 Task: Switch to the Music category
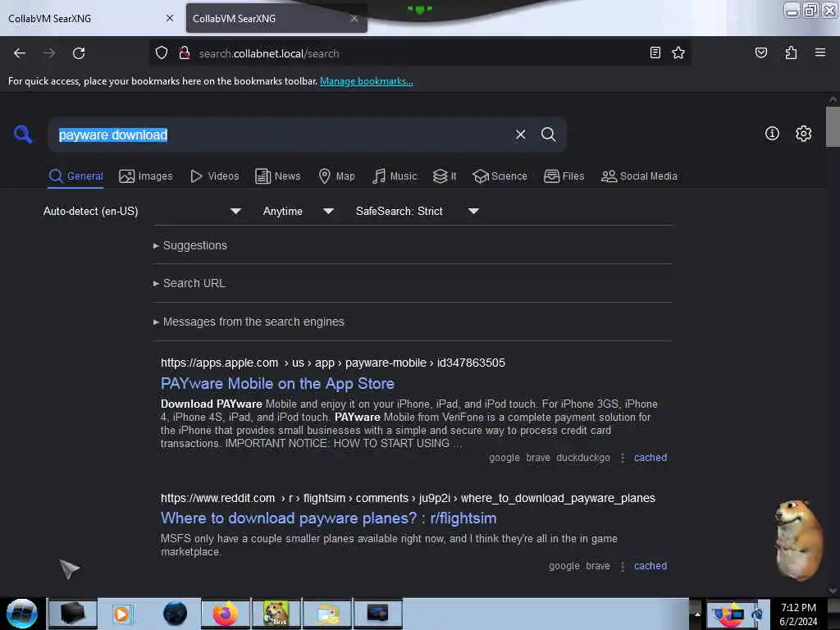coord(395,176)
